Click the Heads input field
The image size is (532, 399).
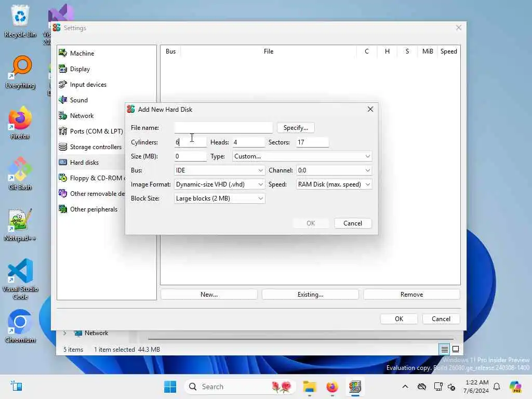pos(248,142)
